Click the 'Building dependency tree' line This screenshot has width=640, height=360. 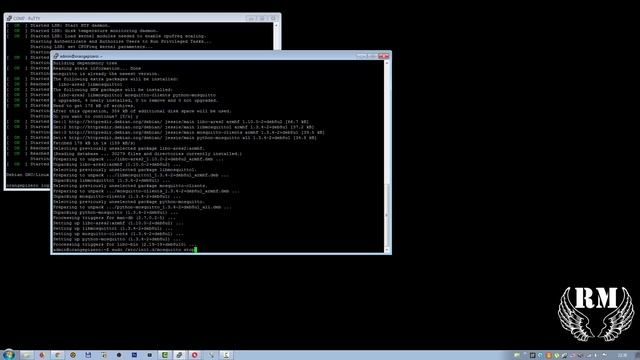(x=85, y=63)
